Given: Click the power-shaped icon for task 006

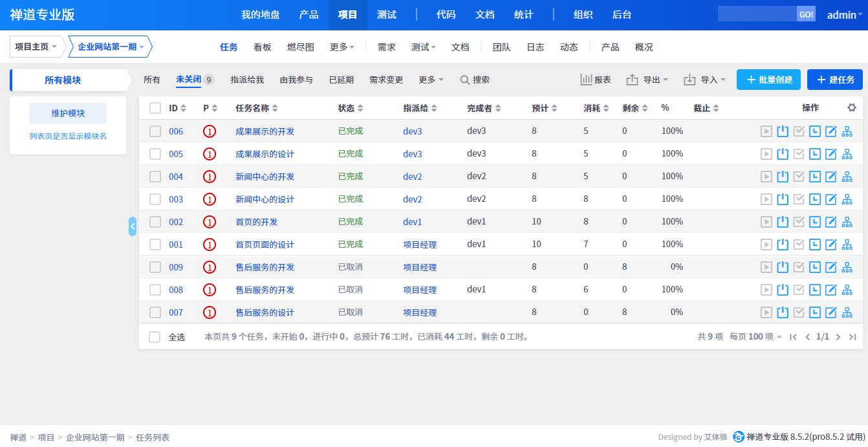Looking at the screenshot, I should 783,131.
